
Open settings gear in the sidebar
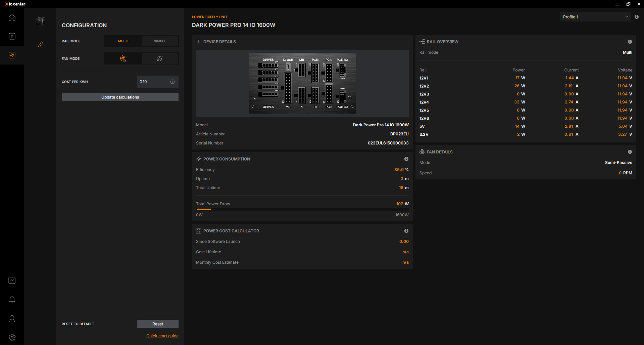coord(12,337)
